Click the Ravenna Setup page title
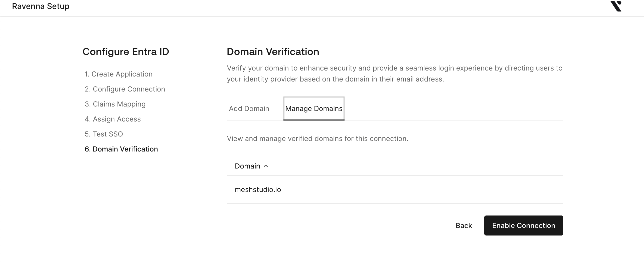Viewport: 644px width, 267px height. click(x=41, y=6)
